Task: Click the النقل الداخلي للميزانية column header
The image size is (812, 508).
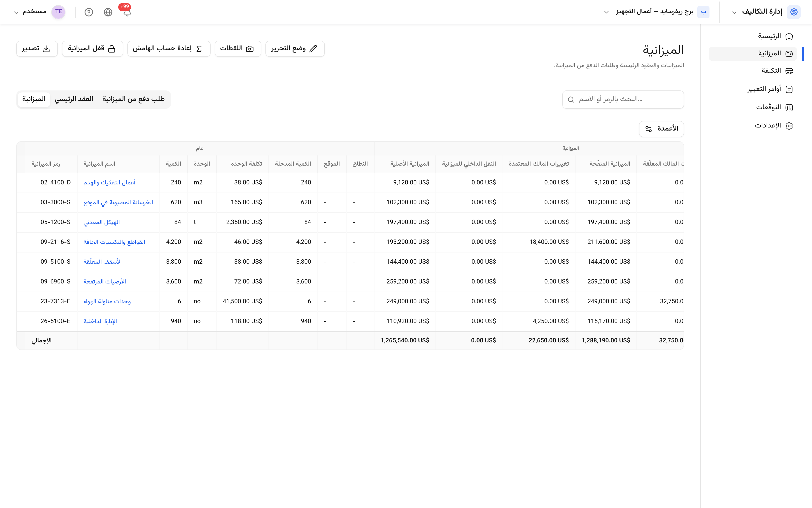Action: pyautogui.click(x=469, y=164)
